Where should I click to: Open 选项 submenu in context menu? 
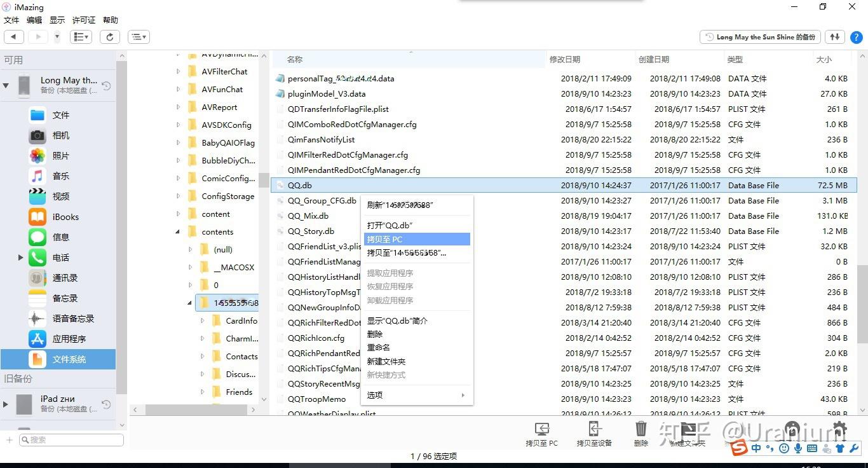[x=417, y=395]
